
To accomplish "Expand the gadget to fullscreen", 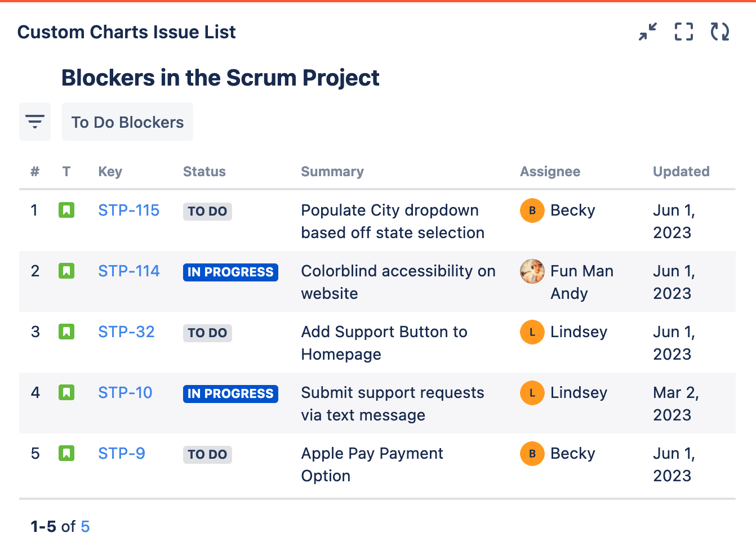I will click(x=684, y=32).
